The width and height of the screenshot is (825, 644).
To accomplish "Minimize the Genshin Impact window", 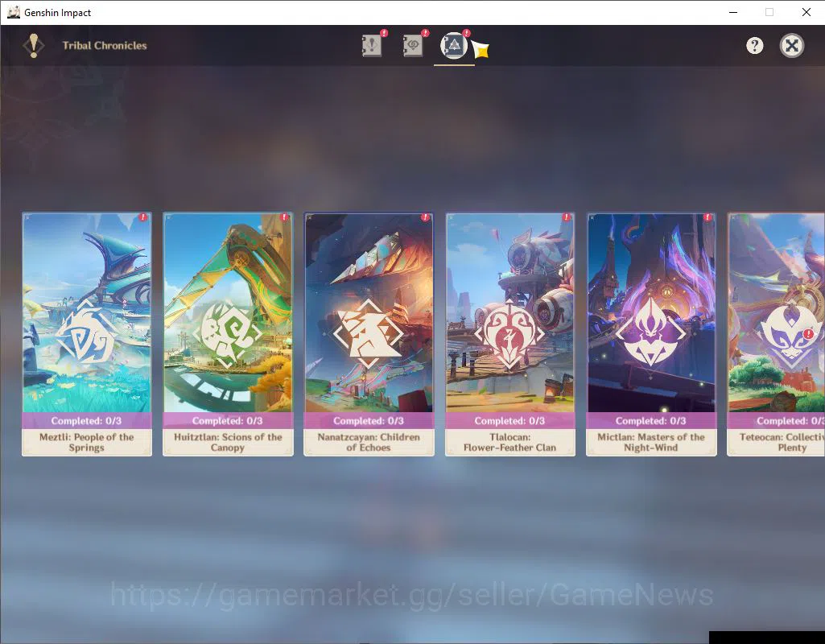I will pyautogui.click(x=733, y=12).
